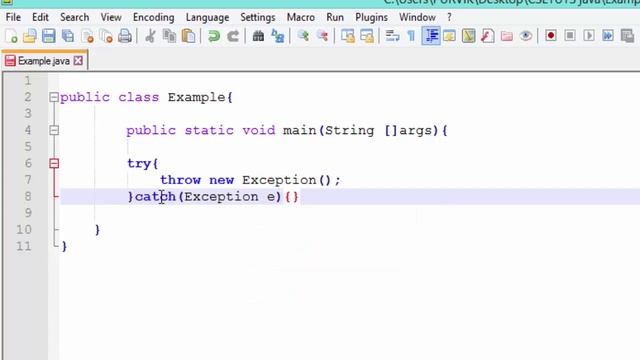Screen dimensions: 640x360
Task: Print the document with printer icon
Action: (125, 36)
